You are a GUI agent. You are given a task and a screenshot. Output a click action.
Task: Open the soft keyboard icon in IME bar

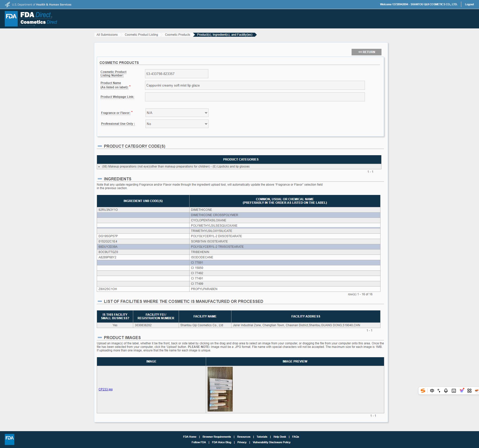(x=454, y=391)
